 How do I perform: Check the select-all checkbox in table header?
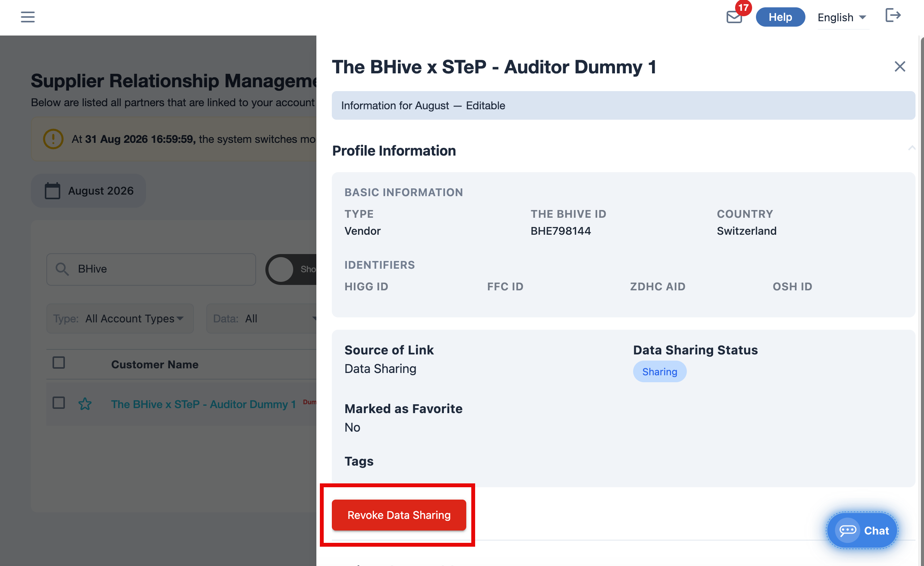(59, 363)
